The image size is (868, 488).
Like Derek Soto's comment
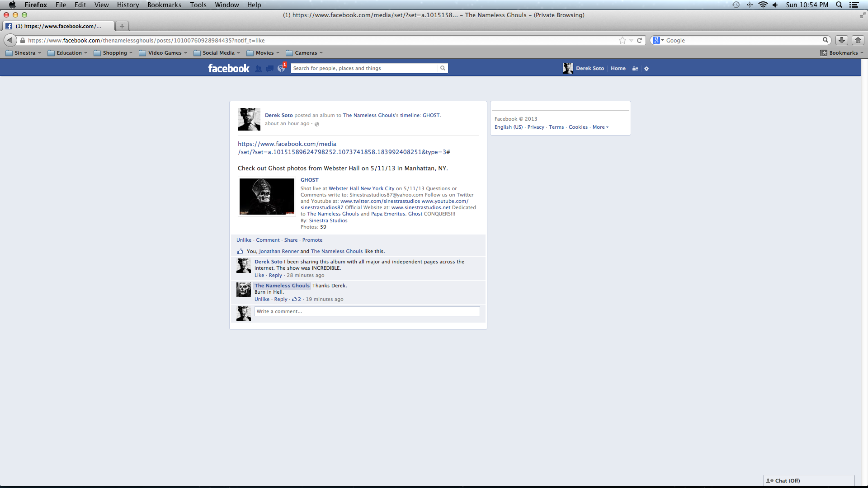259,275
